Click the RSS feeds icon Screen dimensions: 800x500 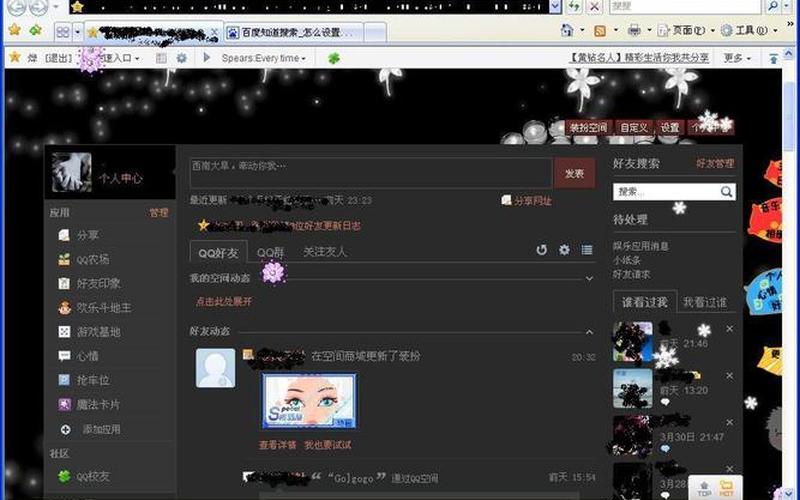point(600,31)
